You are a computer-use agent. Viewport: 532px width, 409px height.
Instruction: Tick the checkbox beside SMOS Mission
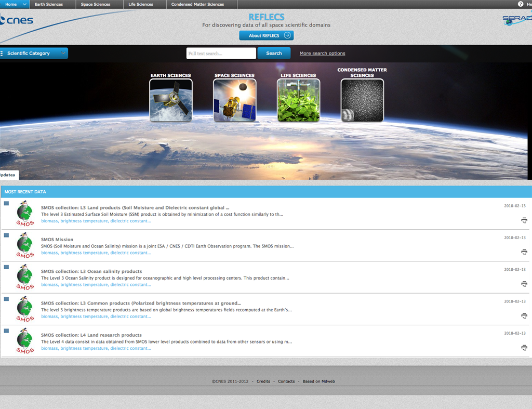(6, 235)
